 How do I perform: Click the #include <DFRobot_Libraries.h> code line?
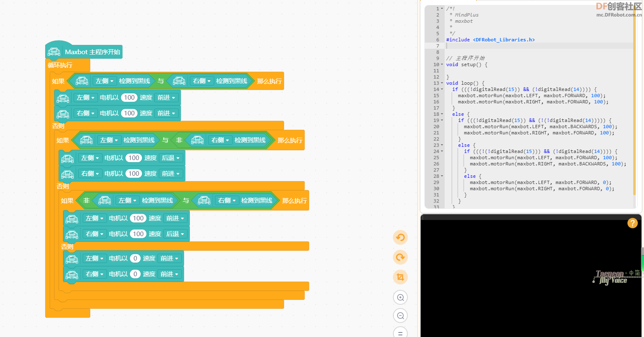tap(491, 40)
